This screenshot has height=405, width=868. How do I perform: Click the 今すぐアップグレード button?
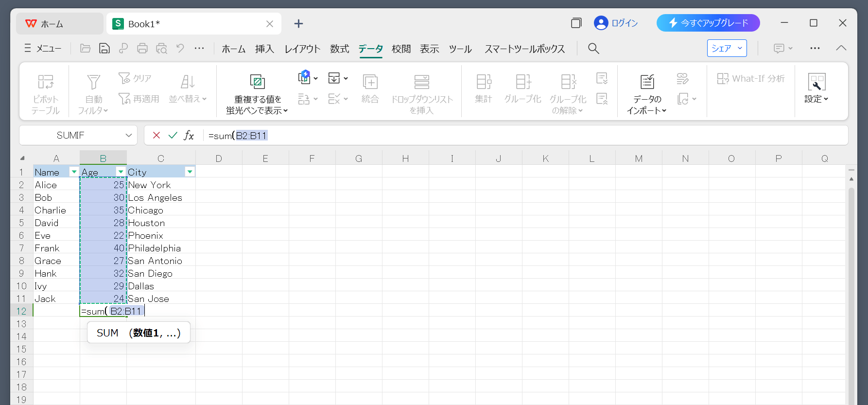(708, 23)
